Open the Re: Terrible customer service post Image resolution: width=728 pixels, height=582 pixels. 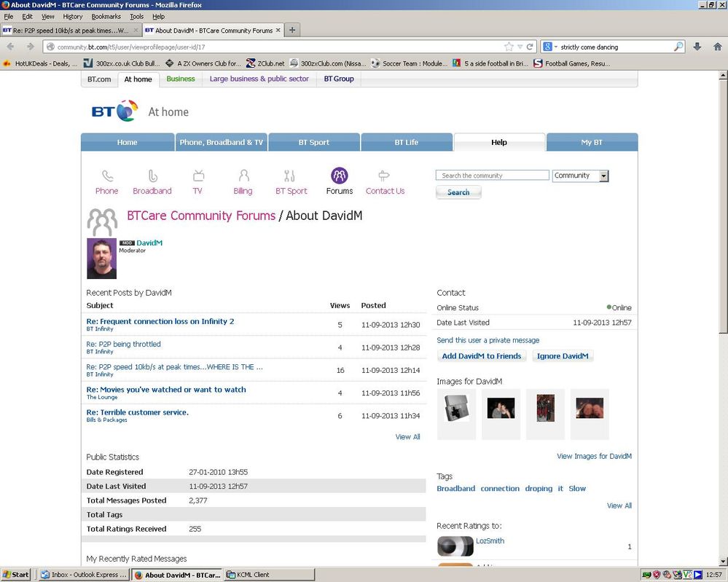click(x=138, y=412)
